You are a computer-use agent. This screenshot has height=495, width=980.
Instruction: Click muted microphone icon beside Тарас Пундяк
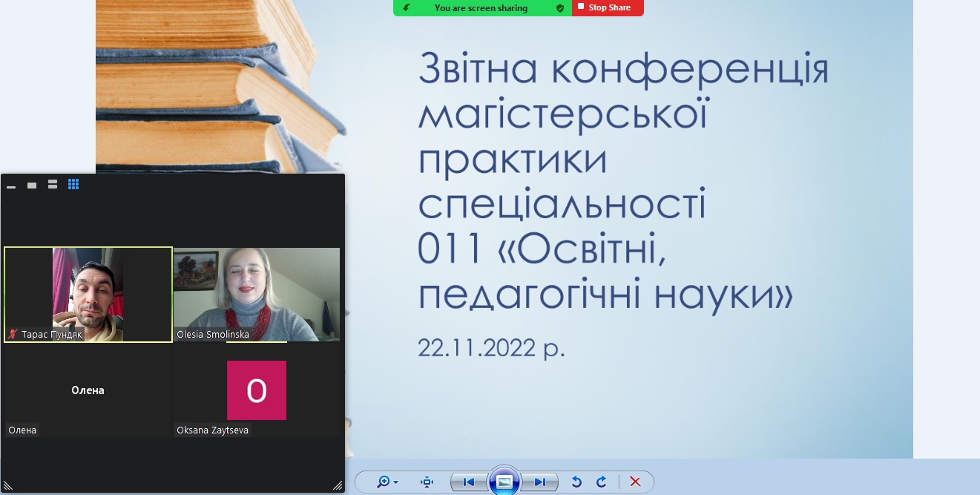(13, 335)
